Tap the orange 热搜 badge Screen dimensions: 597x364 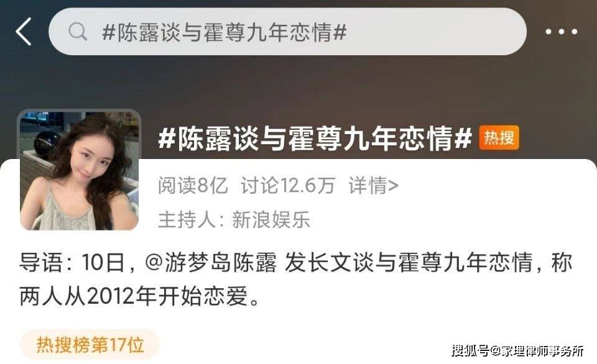(x=499, y=138)
